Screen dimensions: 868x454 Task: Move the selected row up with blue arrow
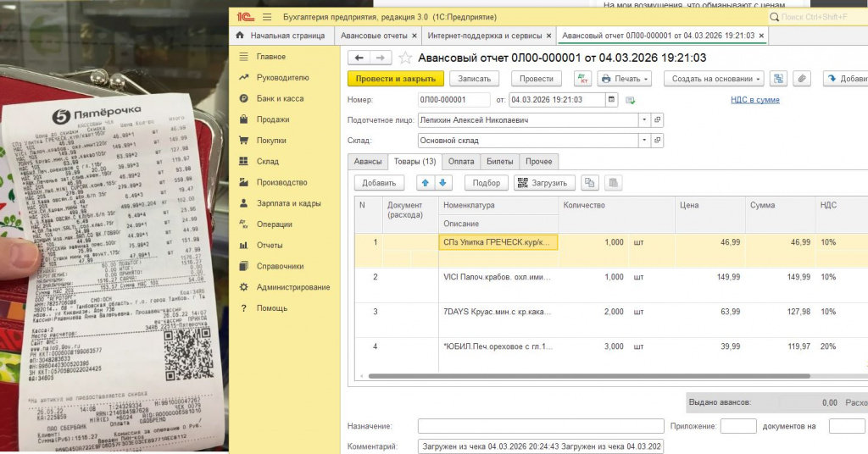(424, 183)
